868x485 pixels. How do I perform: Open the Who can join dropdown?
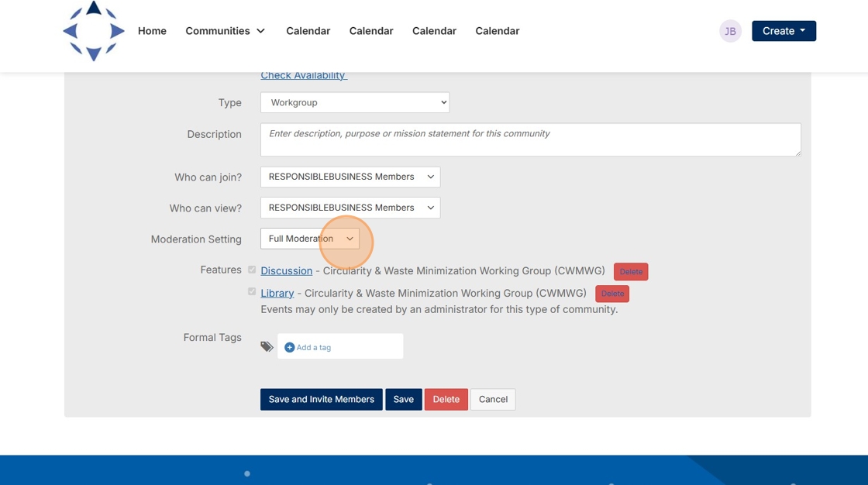[350, 177]
